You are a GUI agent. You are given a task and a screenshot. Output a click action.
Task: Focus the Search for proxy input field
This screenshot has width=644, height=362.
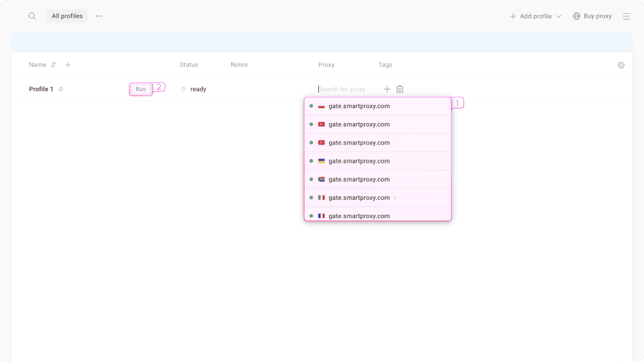click(347, 89)
